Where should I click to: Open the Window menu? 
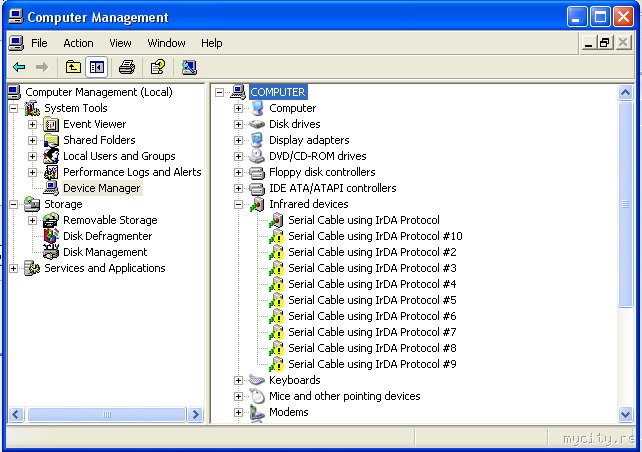coord(166,43)
